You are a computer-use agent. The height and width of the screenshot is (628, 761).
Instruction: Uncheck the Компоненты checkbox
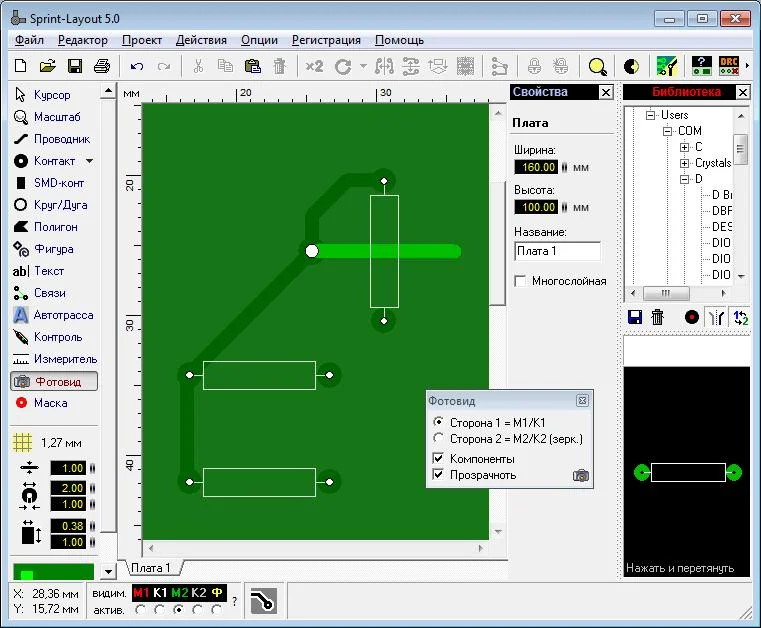[438, 458]
